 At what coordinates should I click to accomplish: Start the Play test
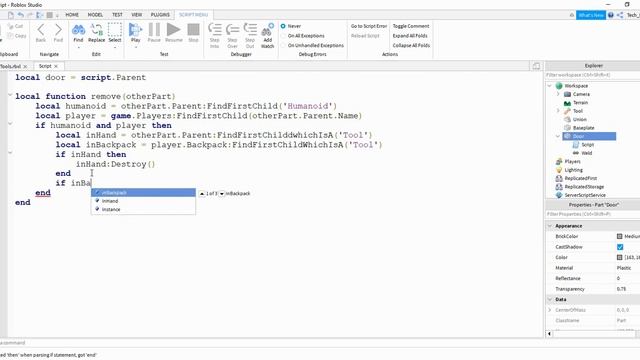pos(136,33)
